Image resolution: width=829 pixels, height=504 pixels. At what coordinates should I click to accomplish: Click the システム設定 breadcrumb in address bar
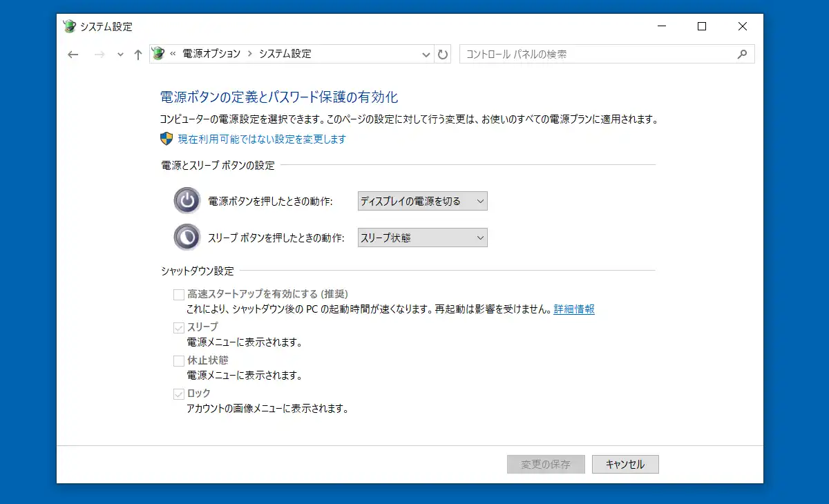coord(285,54)
